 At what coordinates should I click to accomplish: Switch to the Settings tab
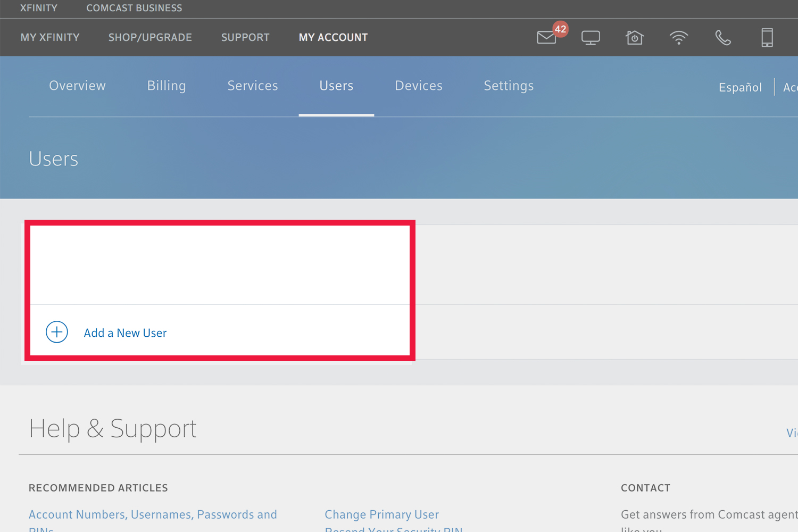pos(509,86)
